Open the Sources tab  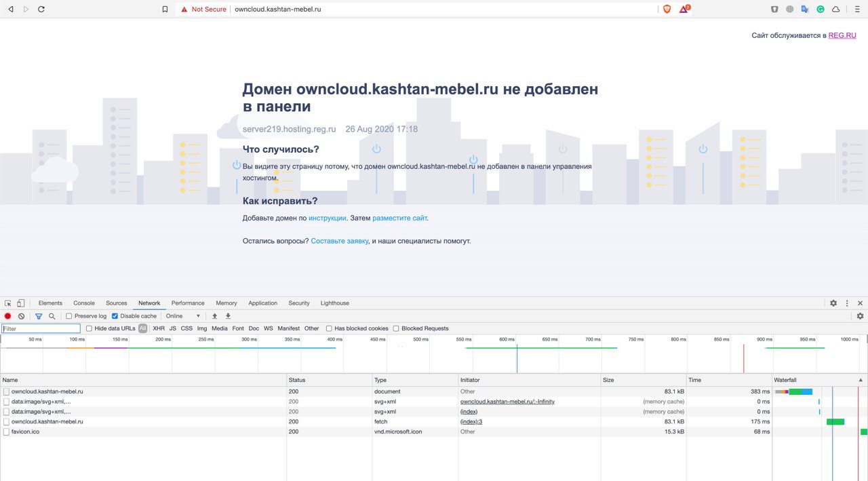(x=117, y=303)
